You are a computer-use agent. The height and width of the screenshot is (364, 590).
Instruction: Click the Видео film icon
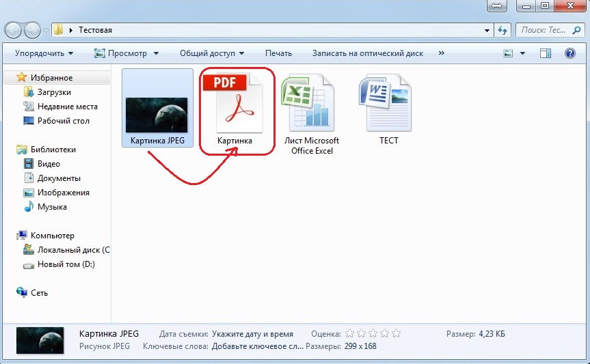[28, 164]
